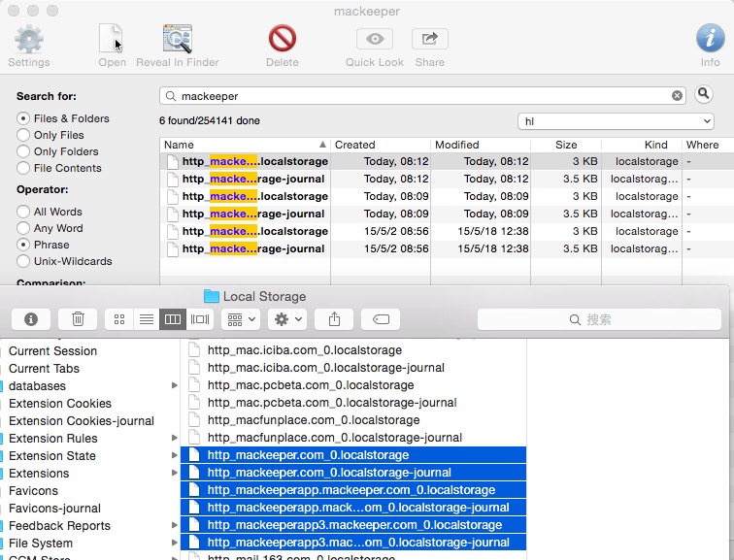Screen dimensions: 734x560
Task: Select File Contents radio option
Action: [23, 168]
